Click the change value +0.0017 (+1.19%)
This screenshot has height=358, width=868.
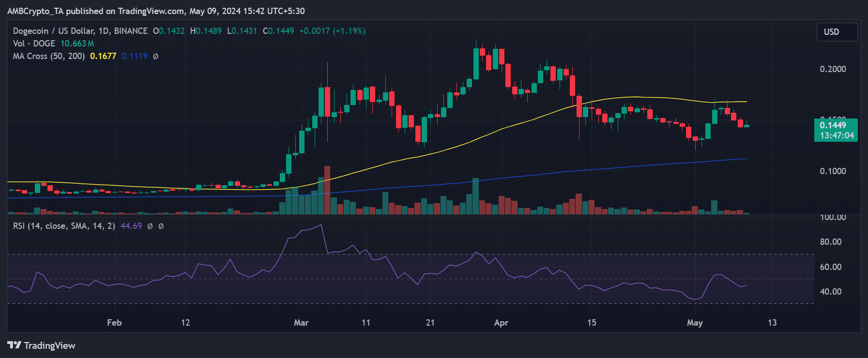coord(333,31)
